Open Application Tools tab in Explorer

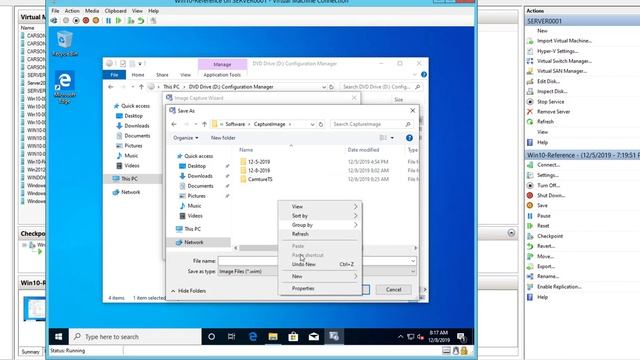pyautogui.click(x=222, y=75)
